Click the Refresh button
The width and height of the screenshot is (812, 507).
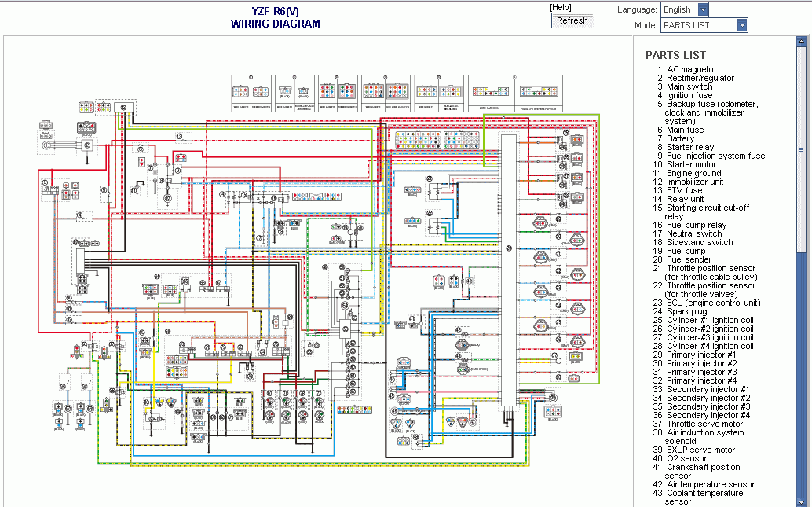[x=572, y=20]
